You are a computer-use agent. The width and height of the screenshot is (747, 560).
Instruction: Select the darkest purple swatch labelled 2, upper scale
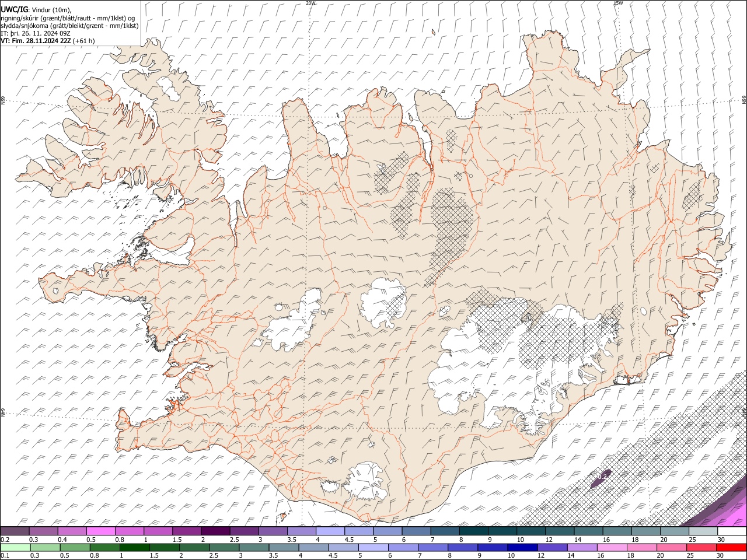tap(215, 531)
